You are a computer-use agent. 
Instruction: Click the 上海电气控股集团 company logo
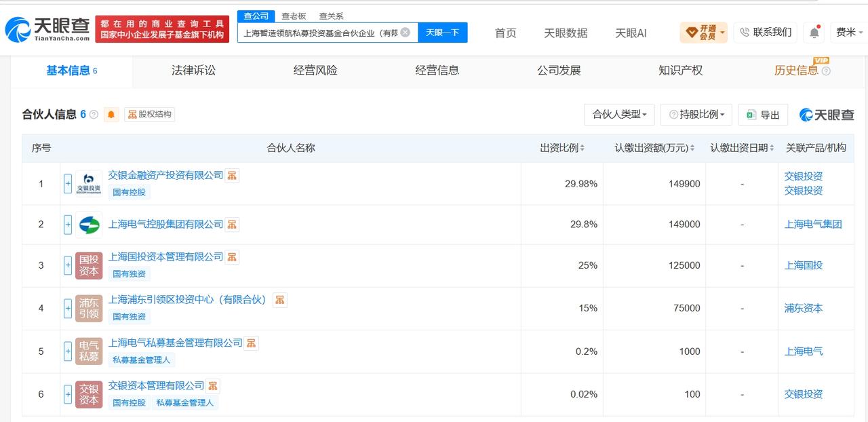(89, 225)
